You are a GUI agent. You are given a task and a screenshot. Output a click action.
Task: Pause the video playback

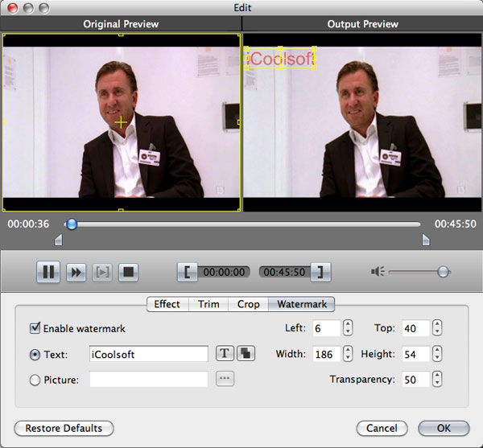48,272
